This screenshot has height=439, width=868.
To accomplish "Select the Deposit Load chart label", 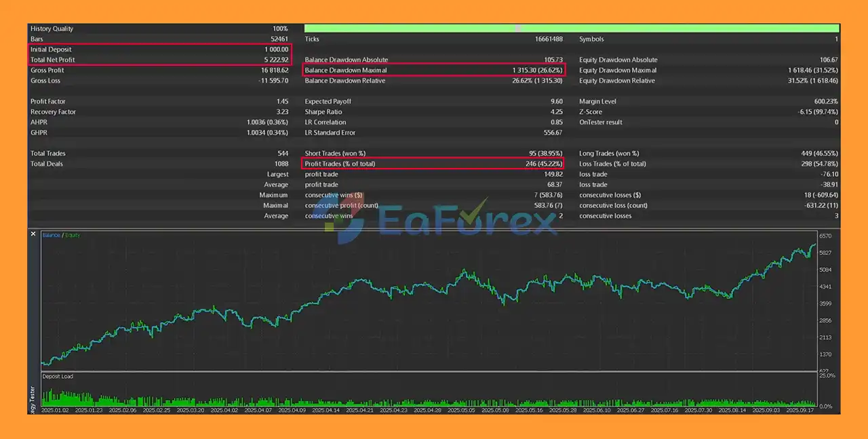I will [x=58, y=376].
